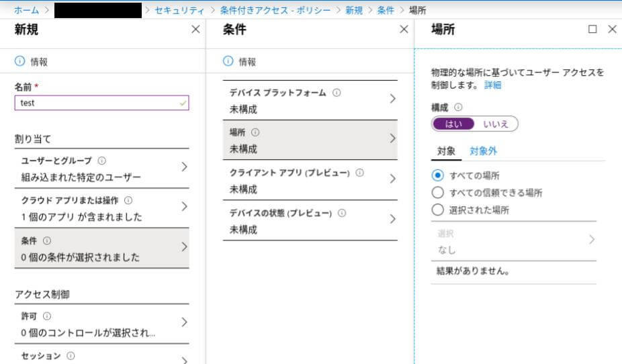The width and height of the screenshot is (622, 364).
Task: Open デバイス プラットフォーム condition
Action: point(310,100)
